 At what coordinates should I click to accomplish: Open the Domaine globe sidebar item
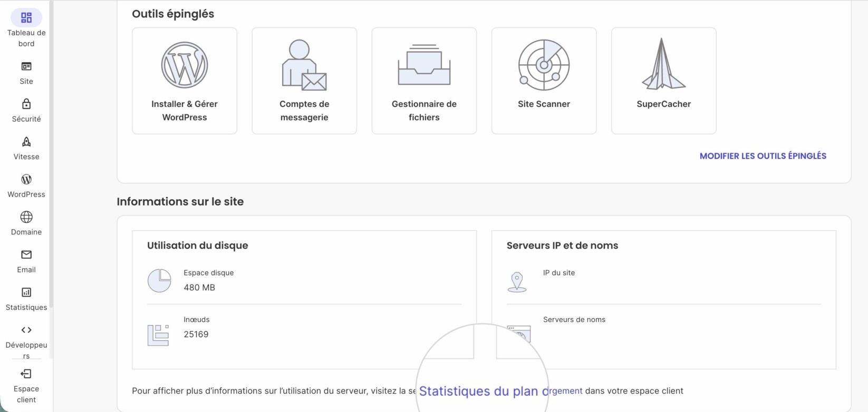click(26, 223)
